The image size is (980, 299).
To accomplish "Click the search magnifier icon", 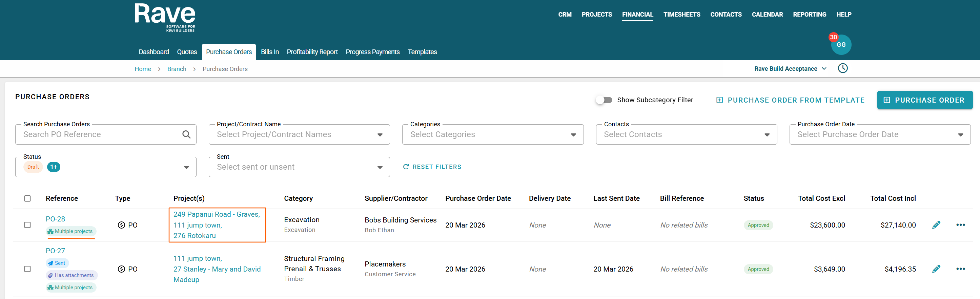I will 186,134.
